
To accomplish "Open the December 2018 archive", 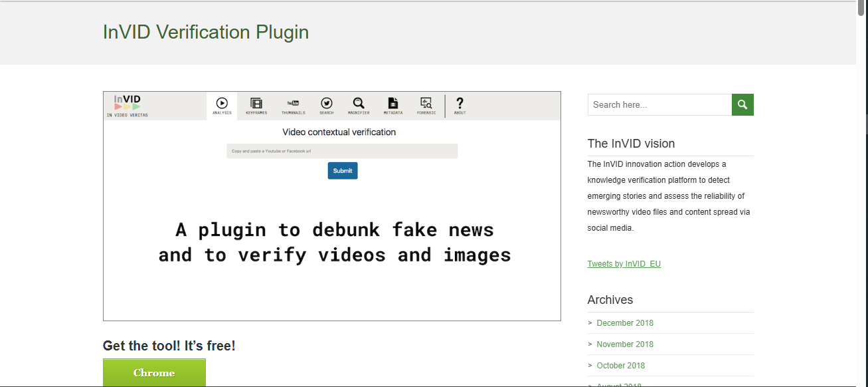I will pos(625,323).
